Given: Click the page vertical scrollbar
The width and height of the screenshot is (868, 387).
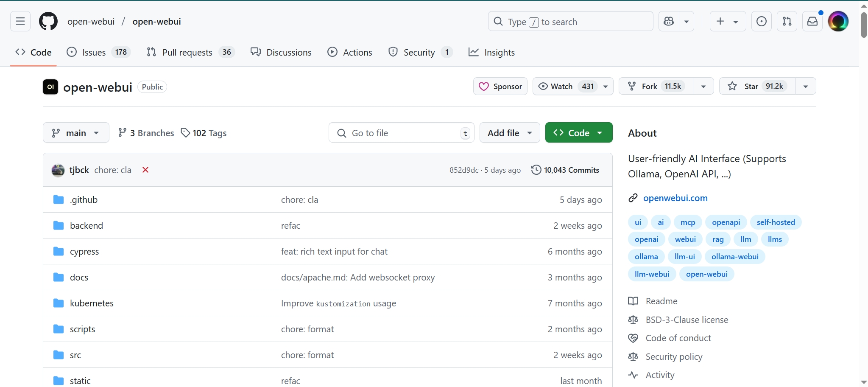Looking at the screenshot, I should pos(863,25).
